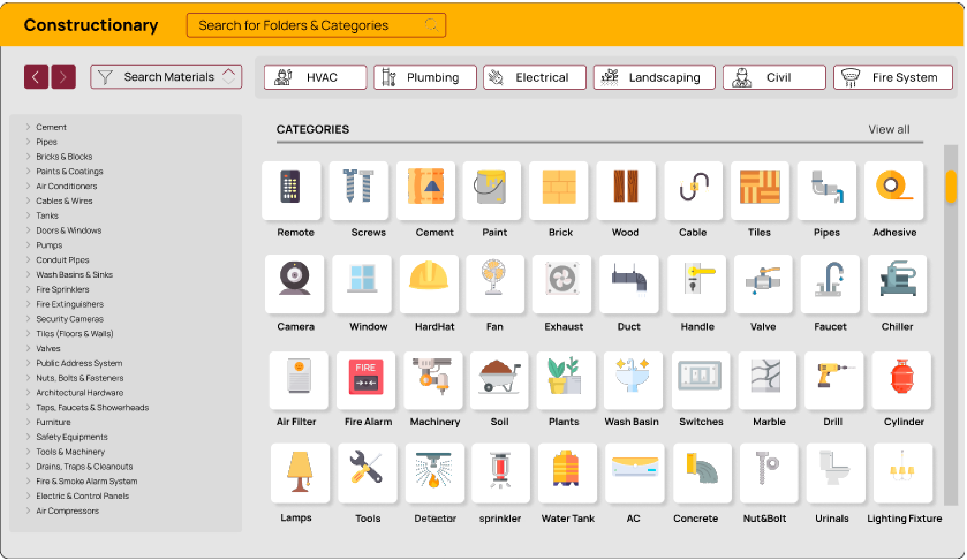Go back with the left arrow button
The image size is (967, 560).
coord(36,77)
